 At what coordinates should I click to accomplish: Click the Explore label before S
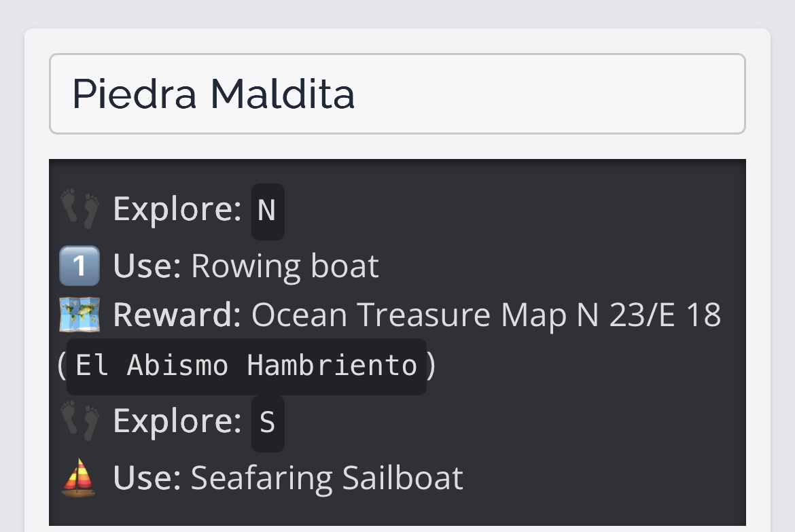177,421
